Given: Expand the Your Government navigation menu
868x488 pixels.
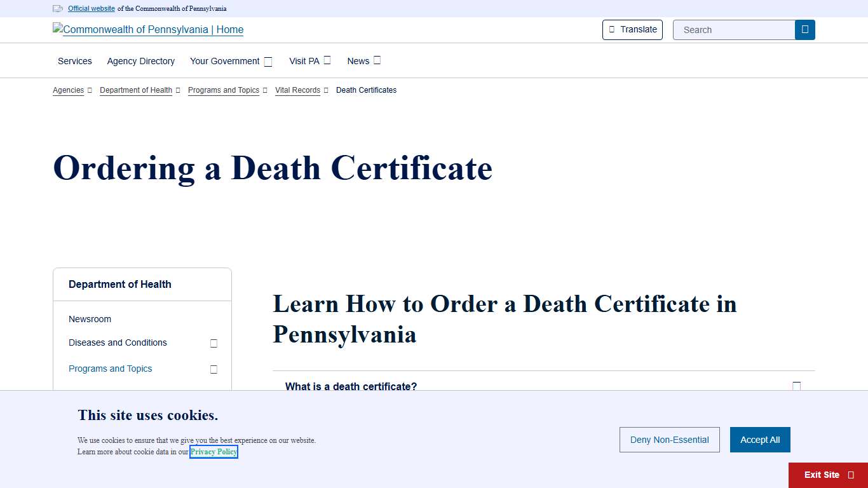Looking at the screenshot, I should pos(268,61).
